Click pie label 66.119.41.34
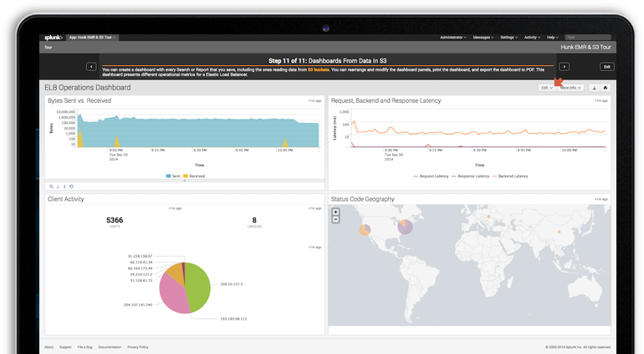The image size is (644, 354). point(141,262)
